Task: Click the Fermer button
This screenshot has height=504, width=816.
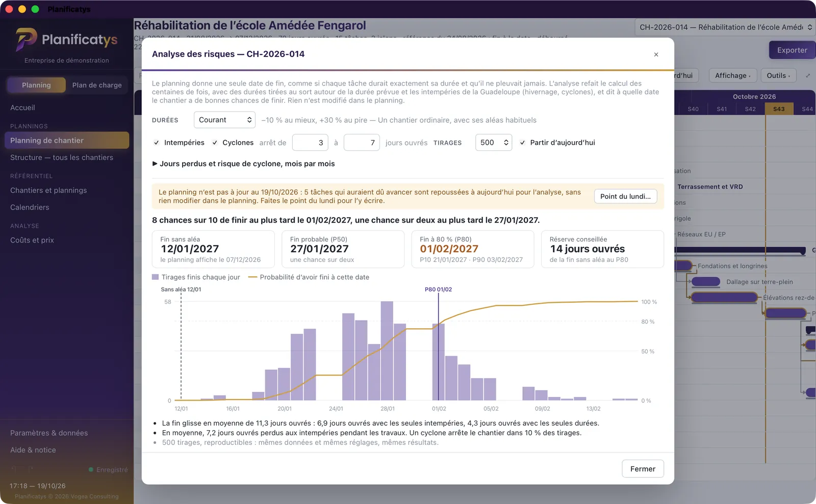Action: click(x=643, y=469)
